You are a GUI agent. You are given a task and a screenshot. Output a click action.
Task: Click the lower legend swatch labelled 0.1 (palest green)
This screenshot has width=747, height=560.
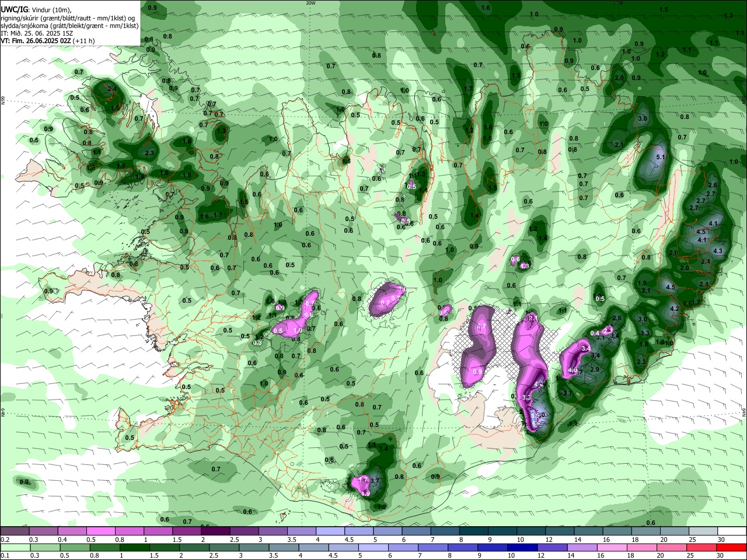click(x=15, y=547)
